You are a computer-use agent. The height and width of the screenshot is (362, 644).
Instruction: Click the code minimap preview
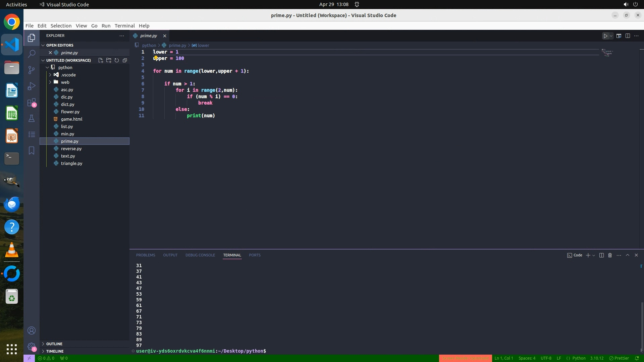coord(607,53)
